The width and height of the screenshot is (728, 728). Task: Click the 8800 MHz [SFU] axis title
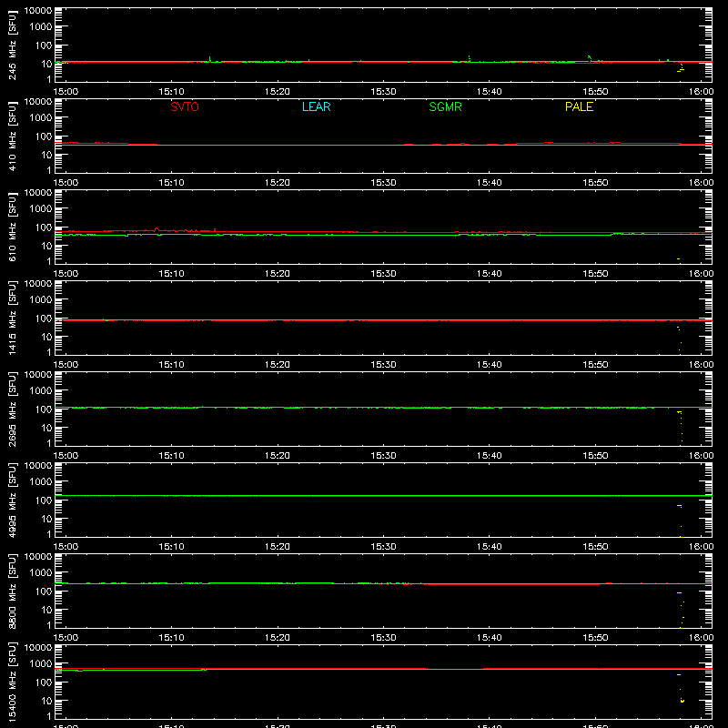pyautogui.click(x=12, y=591)
